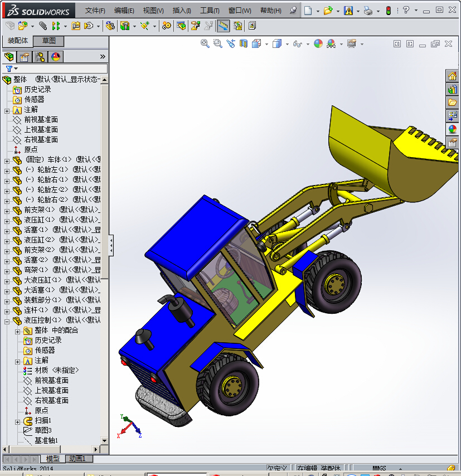461x476 pixels.
Task: Open the 工具(T) menu
Action: (x=210, y=11)
